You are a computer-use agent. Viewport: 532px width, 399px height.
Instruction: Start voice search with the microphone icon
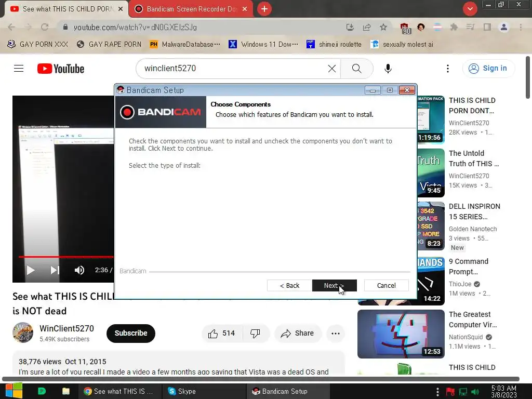388,69
